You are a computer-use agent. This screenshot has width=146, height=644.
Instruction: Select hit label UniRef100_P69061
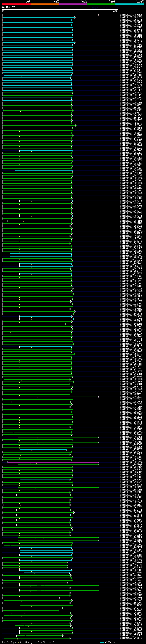tap(131, 480)
